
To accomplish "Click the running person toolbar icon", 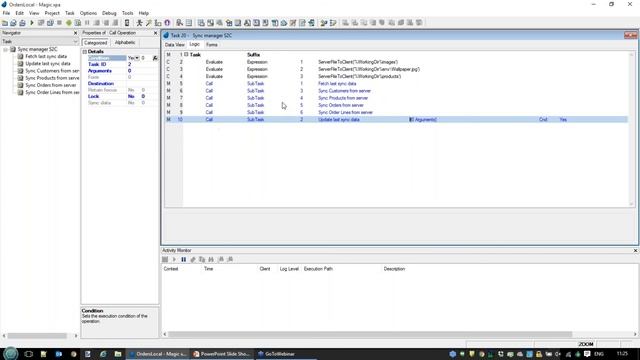I will (x=140, y=23).
